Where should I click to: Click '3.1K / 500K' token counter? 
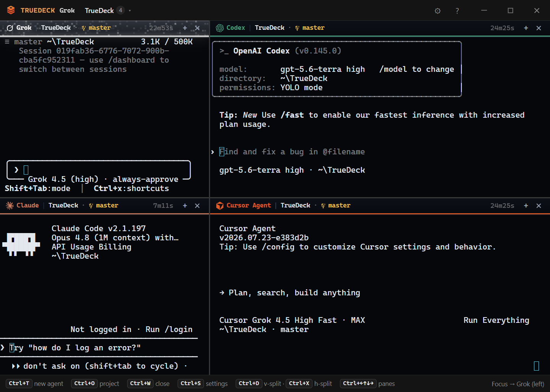pos(167,42)
